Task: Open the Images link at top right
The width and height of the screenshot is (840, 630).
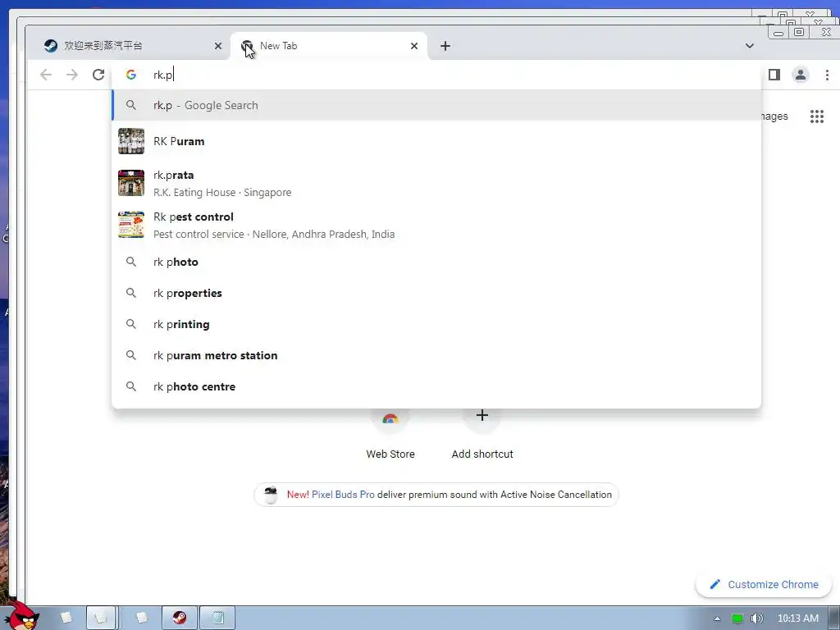Action: (x=774, y=116)
